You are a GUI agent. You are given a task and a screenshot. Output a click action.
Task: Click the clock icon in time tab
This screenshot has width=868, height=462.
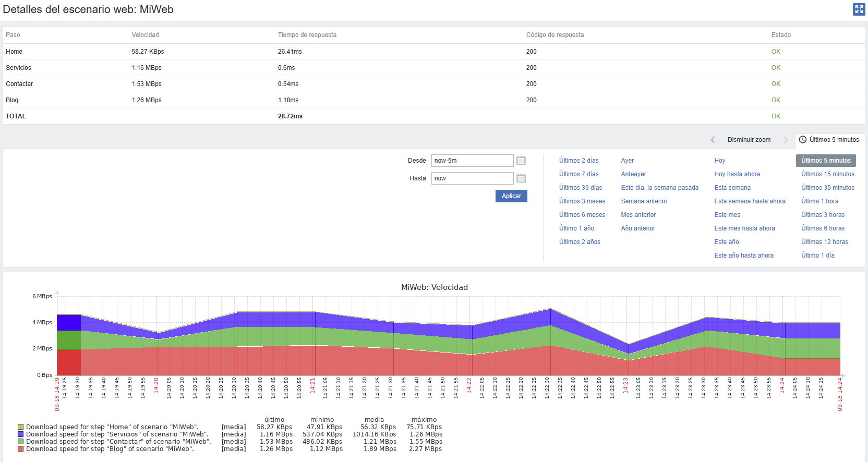[x=803, y=140]
